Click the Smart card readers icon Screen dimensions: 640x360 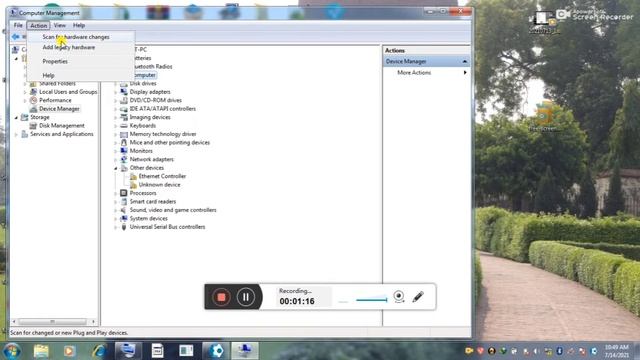pos(124,202)
